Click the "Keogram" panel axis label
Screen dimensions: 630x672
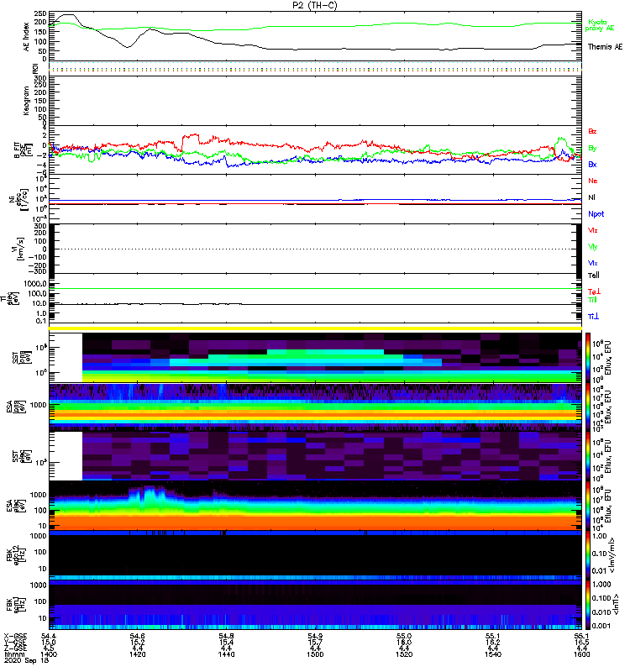(27, 100)
